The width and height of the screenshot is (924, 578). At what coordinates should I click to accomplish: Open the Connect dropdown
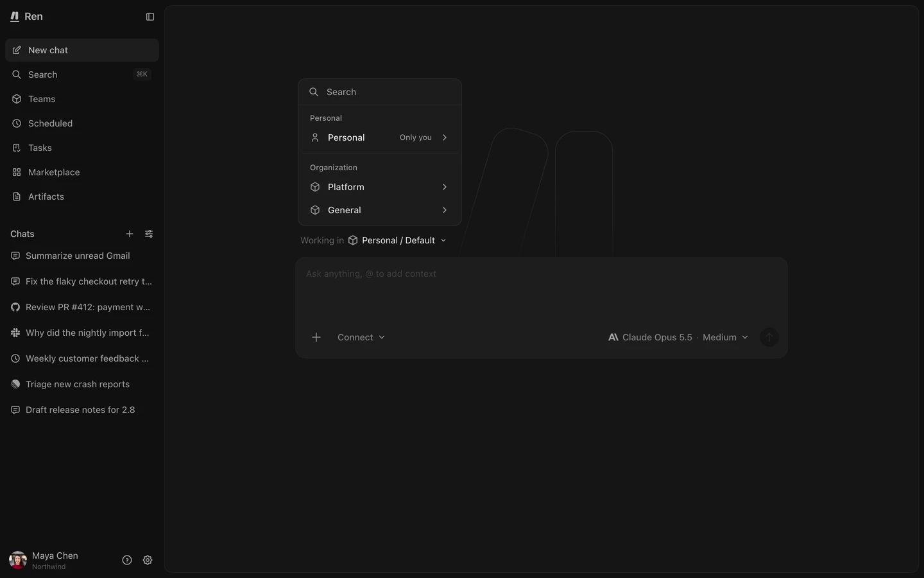(361, 337)
